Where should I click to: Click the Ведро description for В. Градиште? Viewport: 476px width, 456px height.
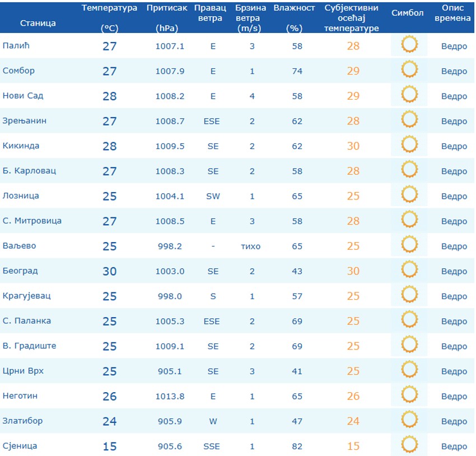click(x=454, y=346)
